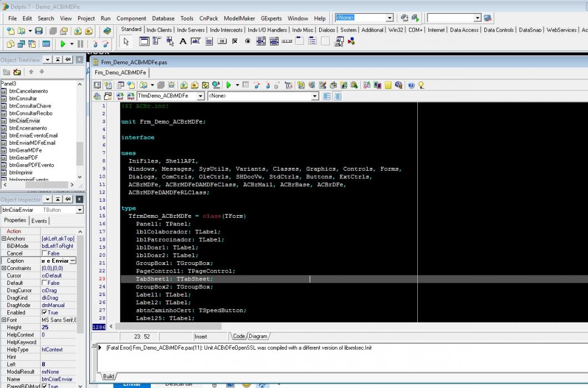Select the arrow pointer tool in component palette
588x388 pixels.
point(126,41)
